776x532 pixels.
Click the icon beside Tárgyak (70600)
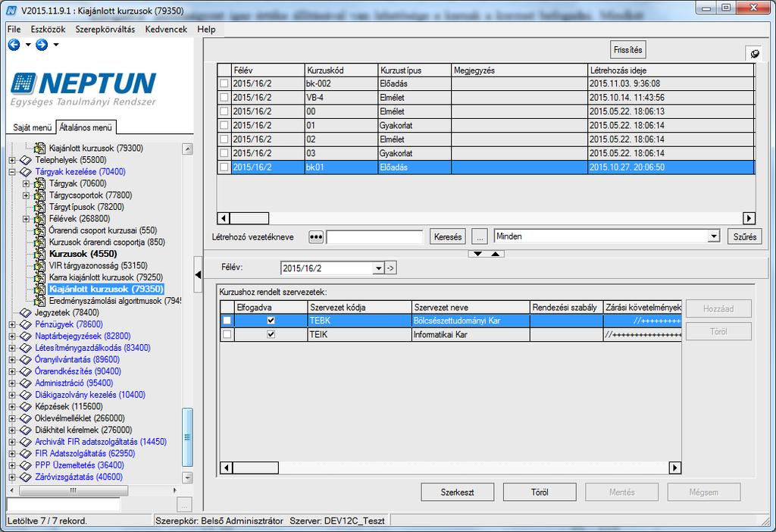[x=40, y=183]
